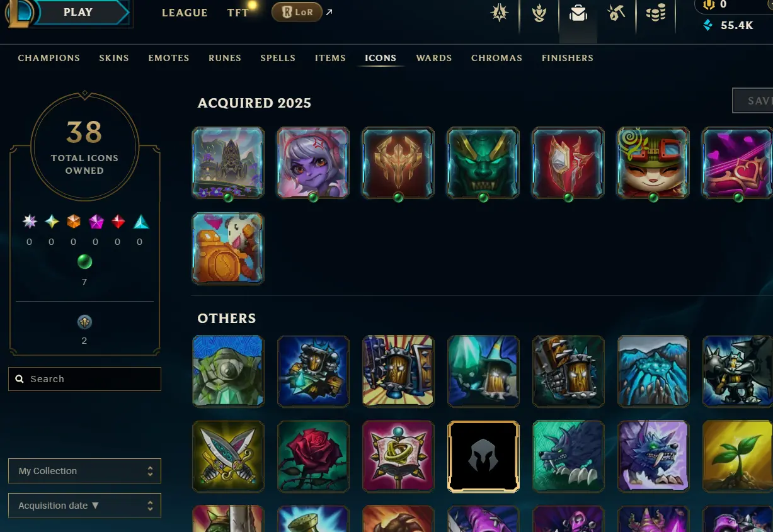
Task: Open the Store coins icon
Action: (656, 13)
